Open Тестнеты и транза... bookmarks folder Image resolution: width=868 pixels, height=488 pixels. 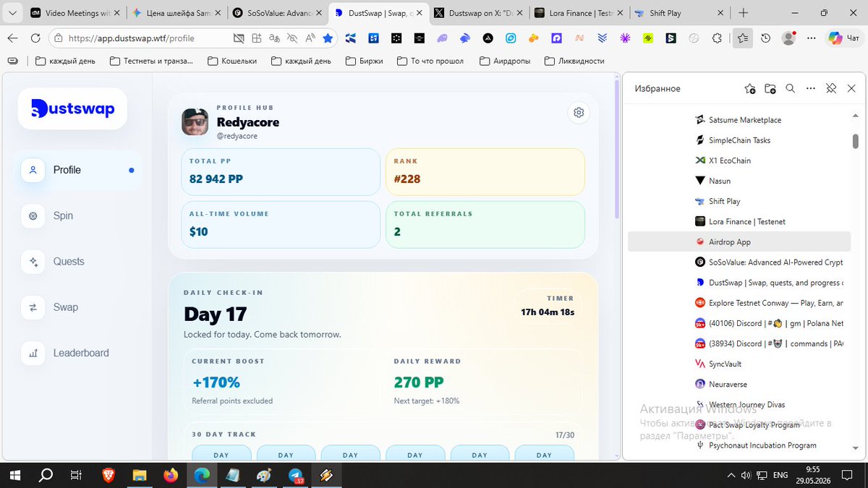click(x=152, y=61)
